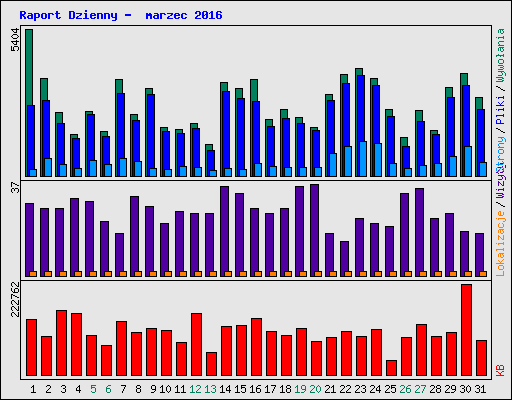Click the 5404 axis maximum label
The image size is (512, 400).
pyautogui.click(x=15, y=40)
